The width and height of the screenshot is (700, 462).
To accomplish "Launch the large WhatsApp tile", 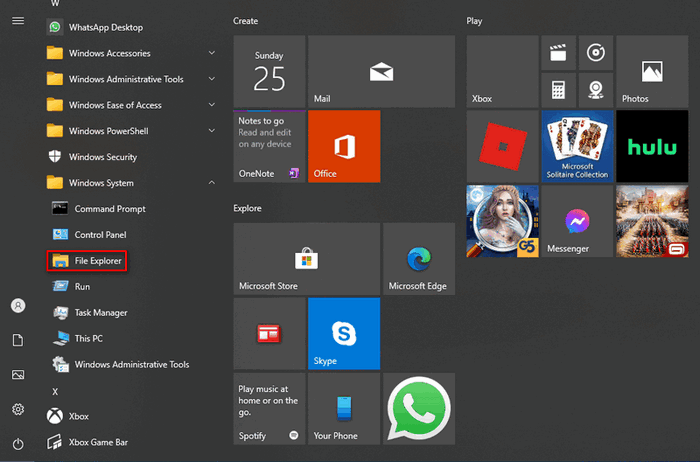I will (419, 408).
